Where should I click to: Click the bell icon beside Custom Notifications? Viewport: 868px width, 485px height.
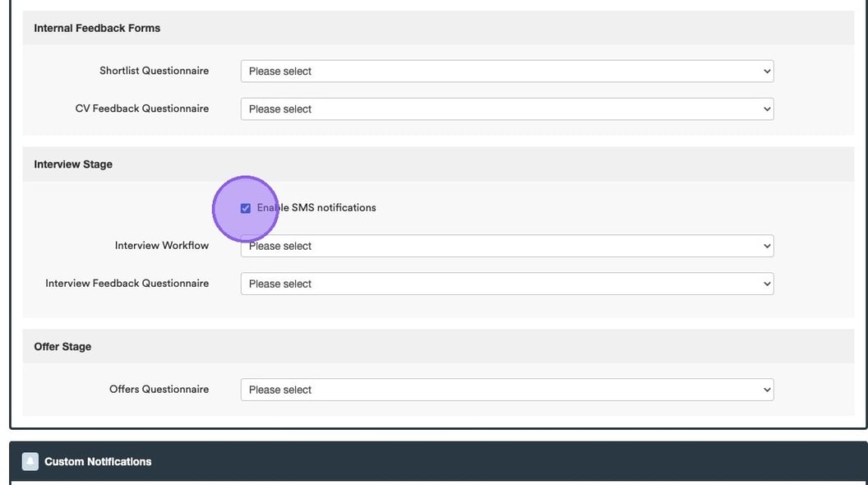pyautogui.click(x=30, y=461)
